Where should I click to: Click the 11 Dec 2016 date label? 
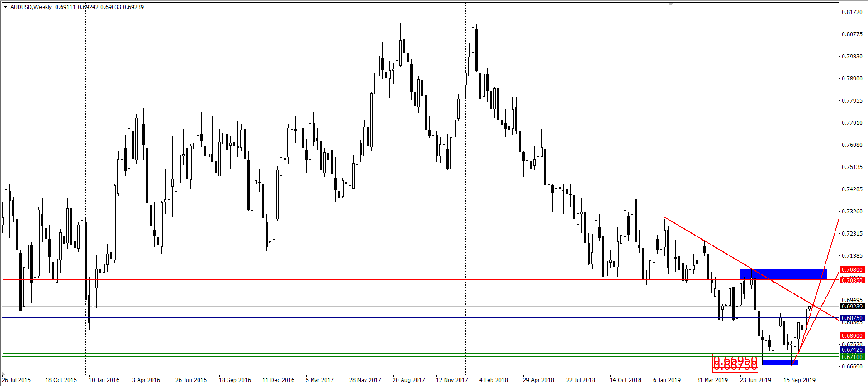coord(278,380)
